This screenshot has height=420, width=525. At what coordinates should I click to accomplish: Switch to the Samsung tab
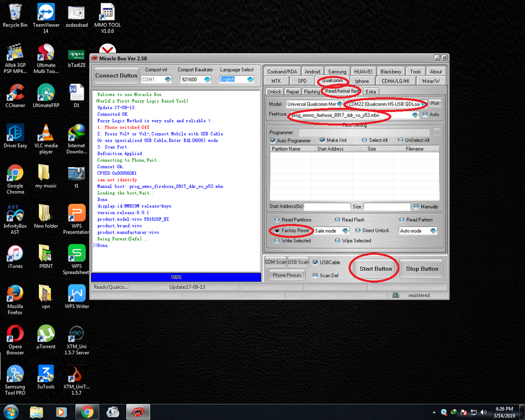[337, 72]
